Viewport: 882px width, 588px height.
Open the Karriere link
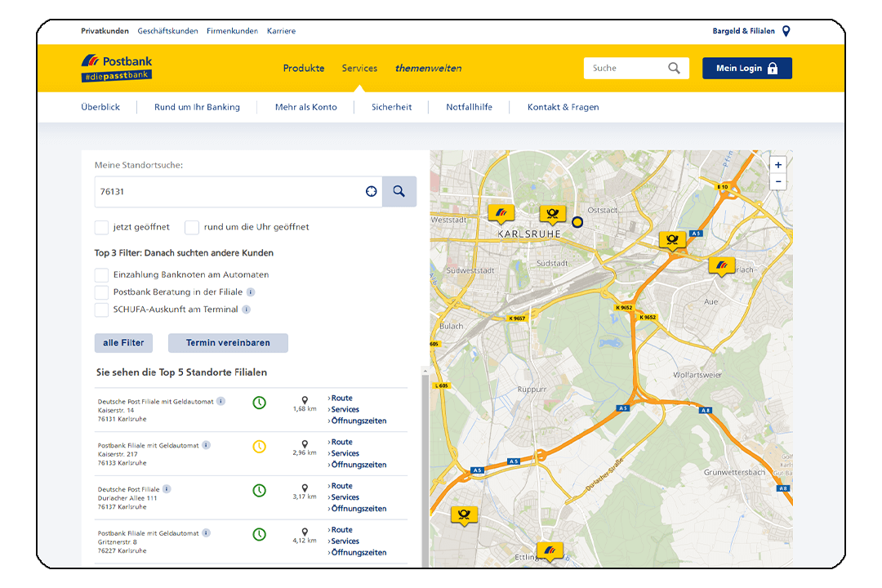coord(281,31)
